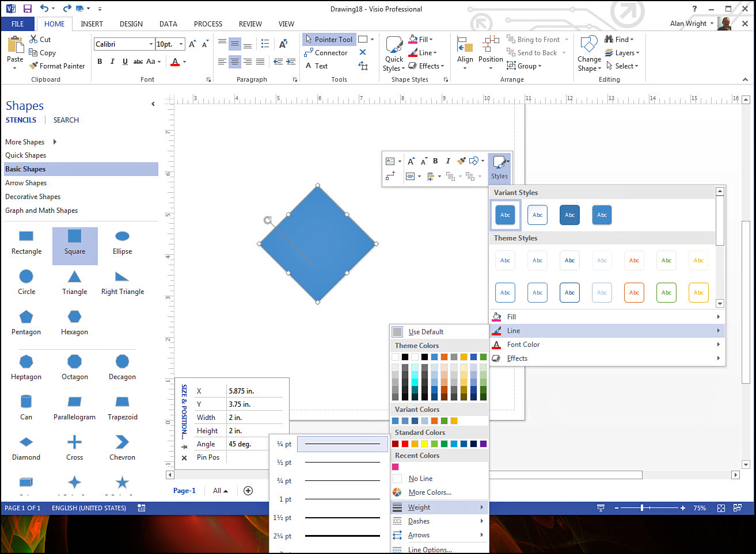Image resolution: width=756 pixels, height=554 pixels.
Task: Expand the Layers dropdown
Action: pyautogui.click(x=622, y=52)
